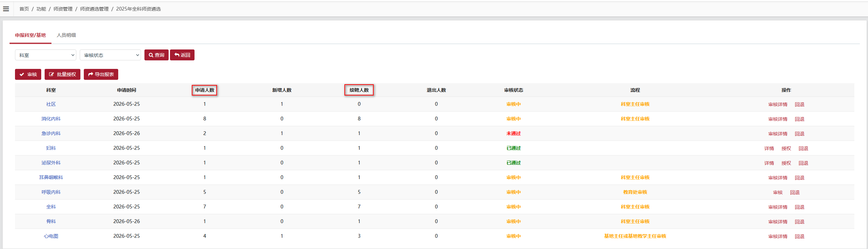The width and height of the screenshot is (868, 249).
Task: Click the 申请时间 column header
Action: 127,90
